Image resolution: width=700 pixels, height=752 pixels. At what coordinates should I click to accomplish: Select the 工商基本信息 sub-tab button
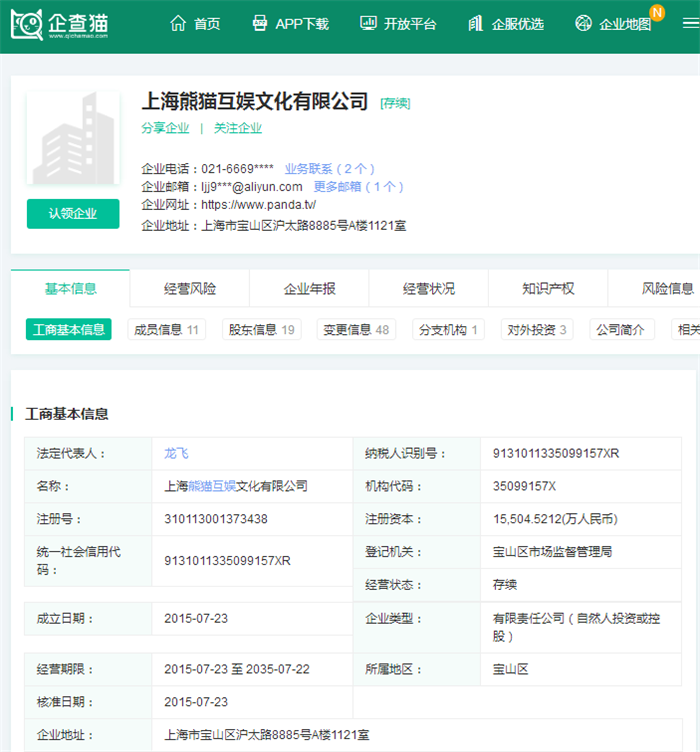69,329
